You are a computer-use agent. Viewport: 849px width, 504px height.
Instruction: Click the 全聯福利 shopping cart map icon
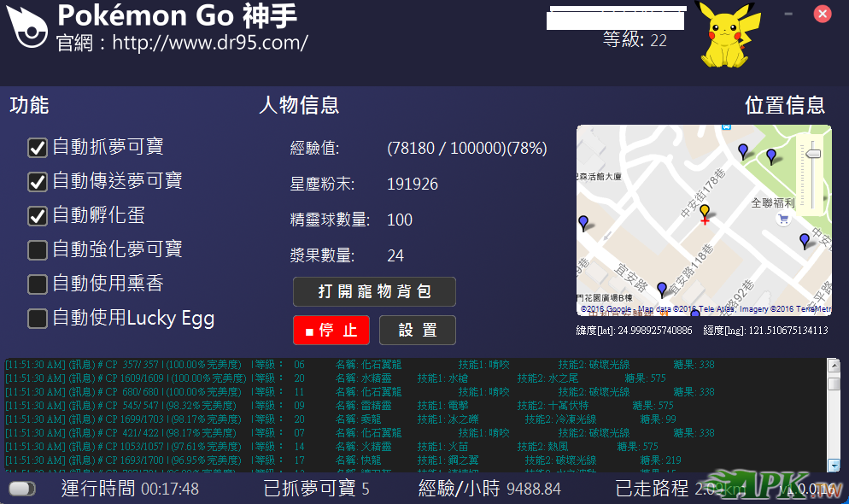coord(783,219)
